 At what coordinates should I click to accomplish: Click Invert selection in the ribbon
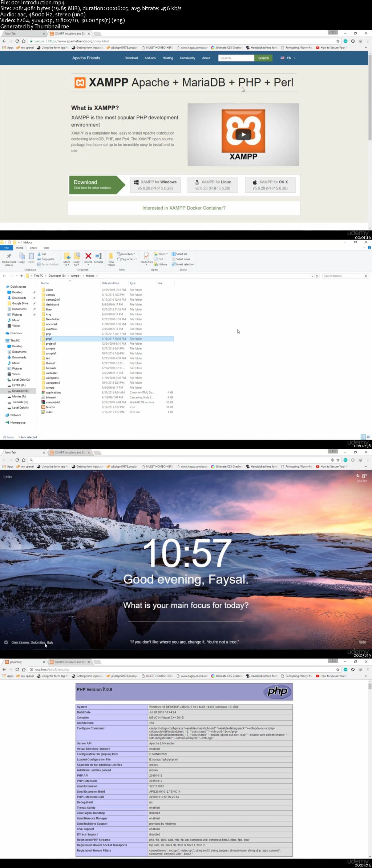pyautogui.click(x=183, y=264)
